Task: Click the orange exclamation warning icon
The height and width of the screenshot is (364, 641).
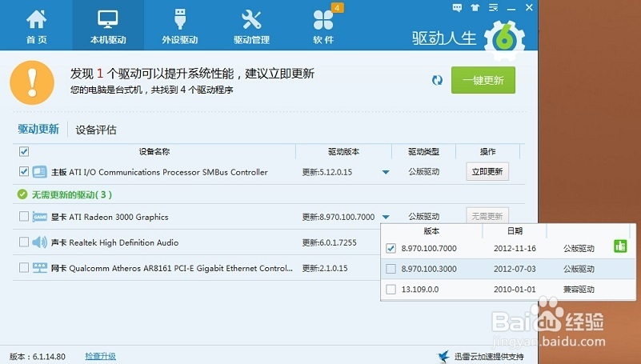Action: coord(32,82)
